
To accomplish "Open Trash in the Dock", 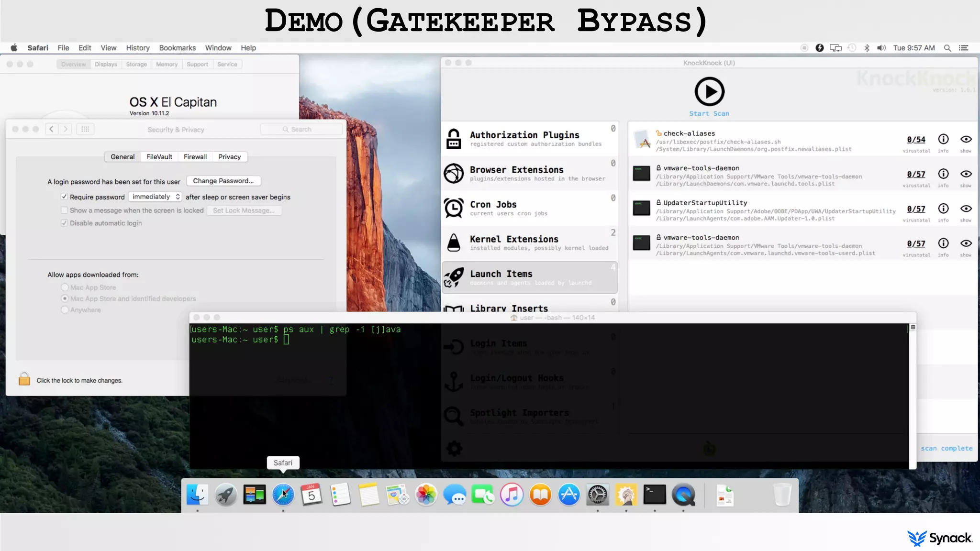I will point(782,495).
